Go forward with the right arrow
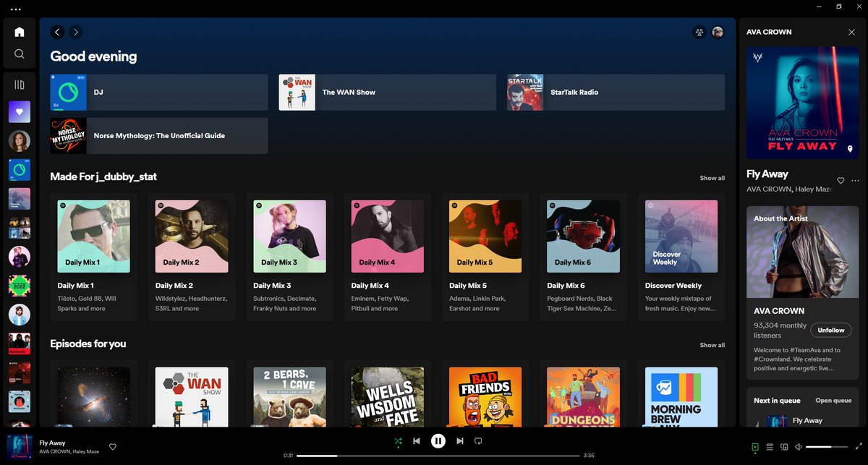The width and height of the screenshot is (868, 465). click(76, 32)
